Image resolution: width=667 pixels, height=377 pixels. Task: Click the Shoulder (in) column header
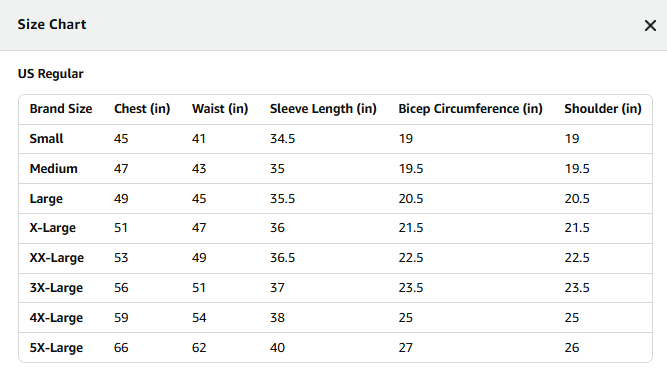click(x=603, y=109)
